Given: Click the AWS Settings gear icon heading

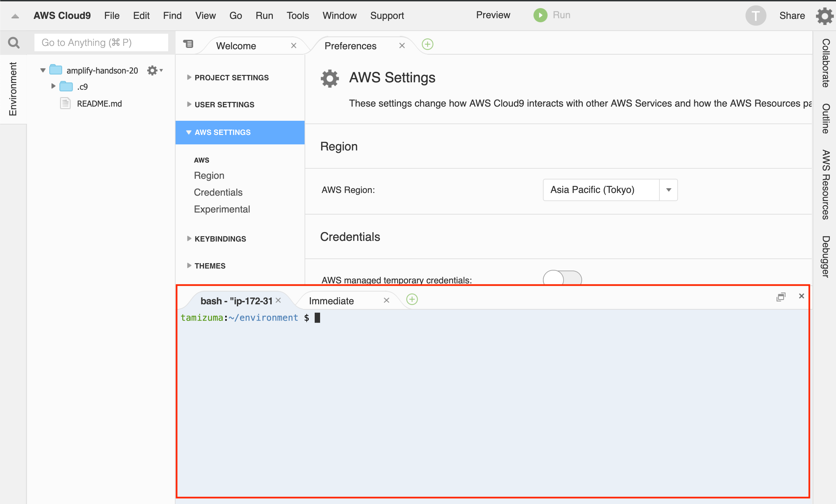Looking at the screenshot, I should point(330,79).
